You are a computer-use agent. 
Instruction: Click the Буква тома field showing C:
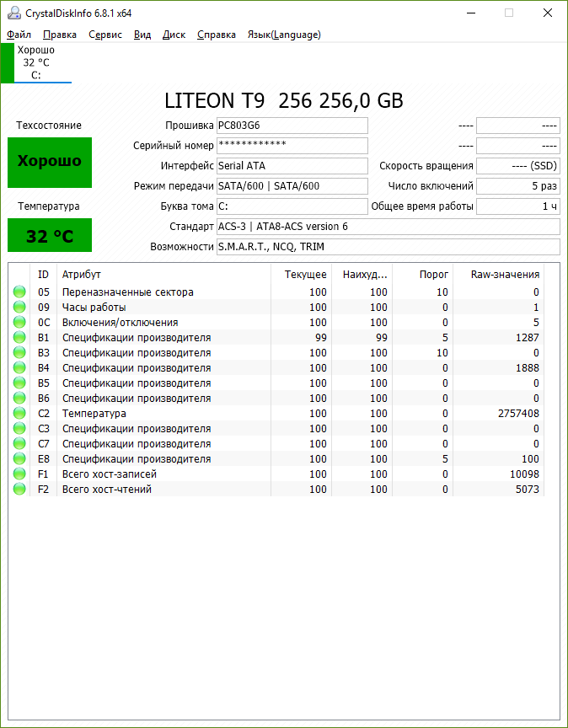coord(292,206)
